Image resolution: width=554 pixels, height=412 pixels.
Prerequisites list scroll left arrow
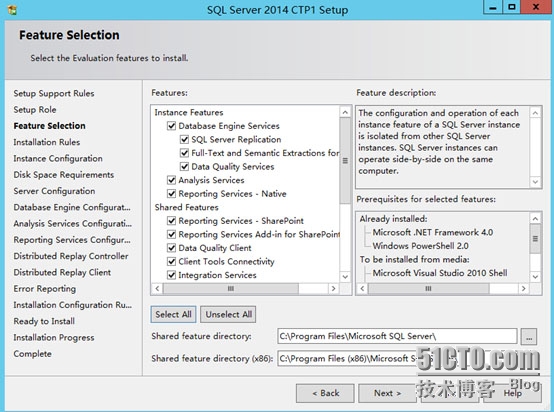pos(362,289)
